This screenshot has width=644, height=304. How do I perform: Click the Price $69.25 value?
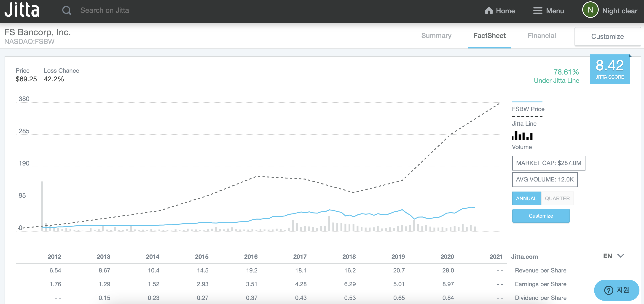pyautogui.click(x=26, y=79)
